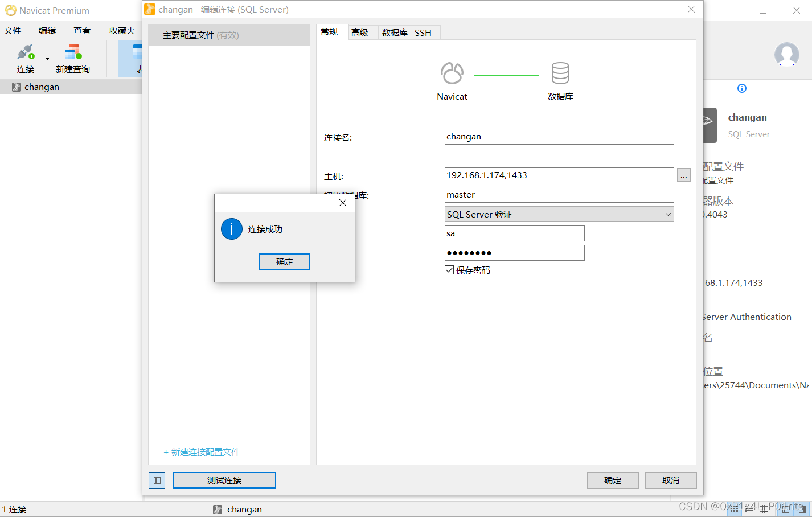Switch to the 数据库 tab
This screenshot has width=812, height=517.
(x=395, y=32)
